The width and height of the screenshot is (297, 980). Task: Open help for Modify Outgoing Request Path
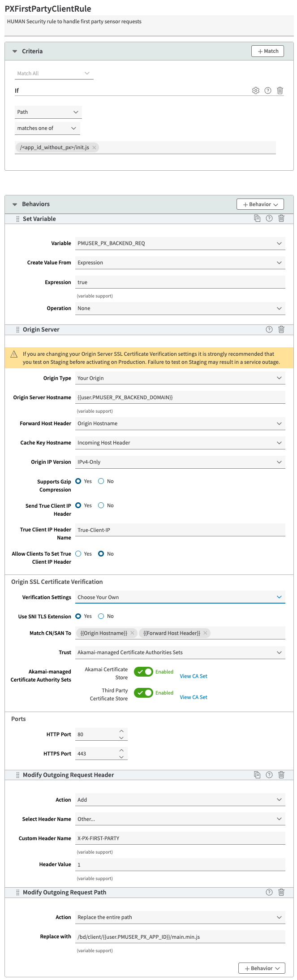point(269,892)
